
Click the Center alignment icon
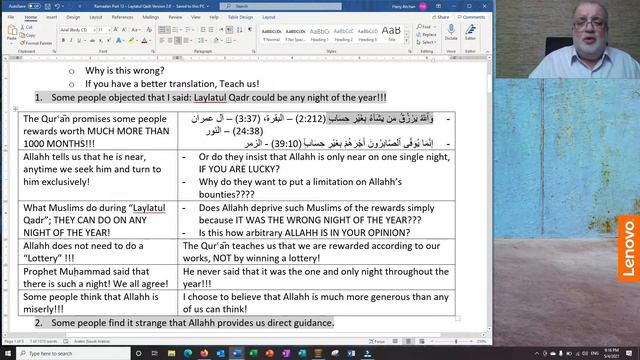[x=170, y=40]
